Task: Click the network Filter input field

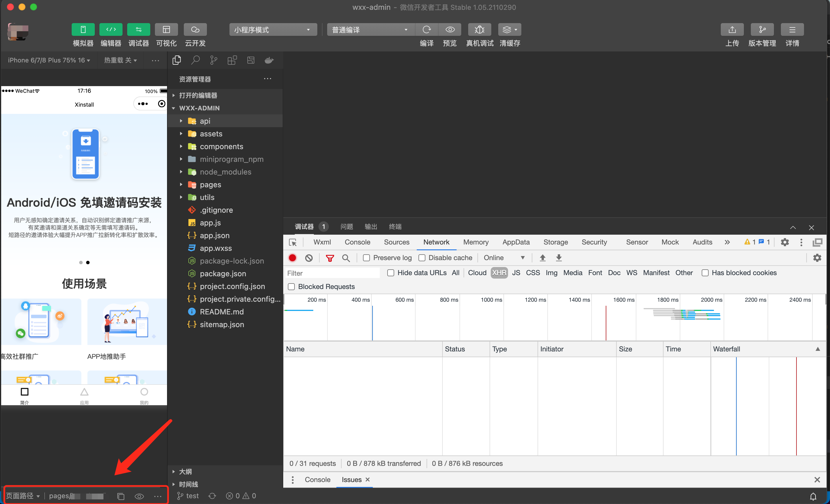Action: point(332,273)
